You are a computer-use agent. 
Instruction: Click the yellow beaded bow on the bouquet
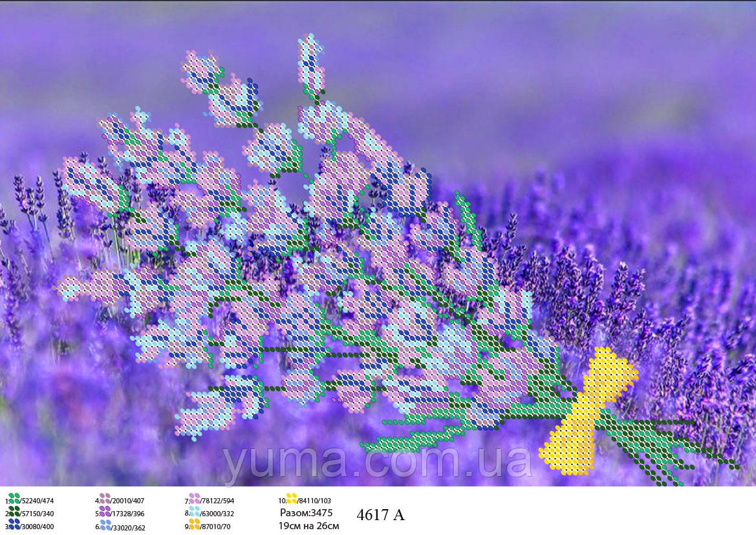[x=584, y=411]
